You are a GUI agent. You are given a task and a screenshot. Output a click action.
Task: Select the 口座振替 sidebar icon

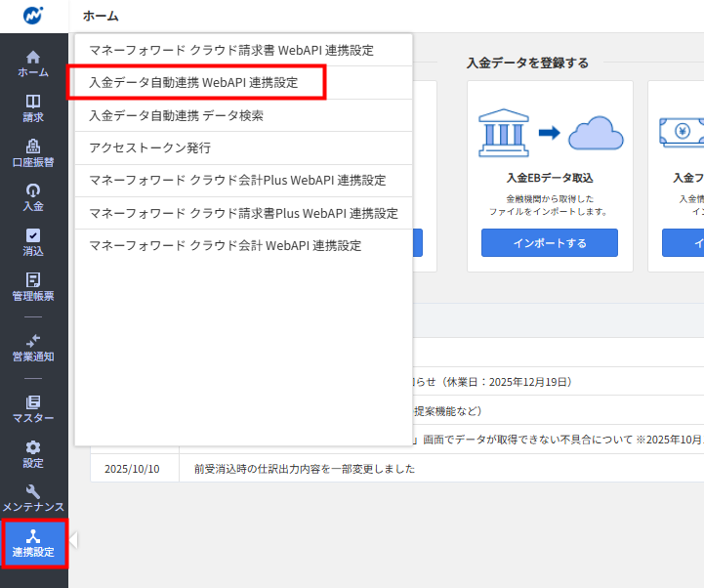point(33,147)
